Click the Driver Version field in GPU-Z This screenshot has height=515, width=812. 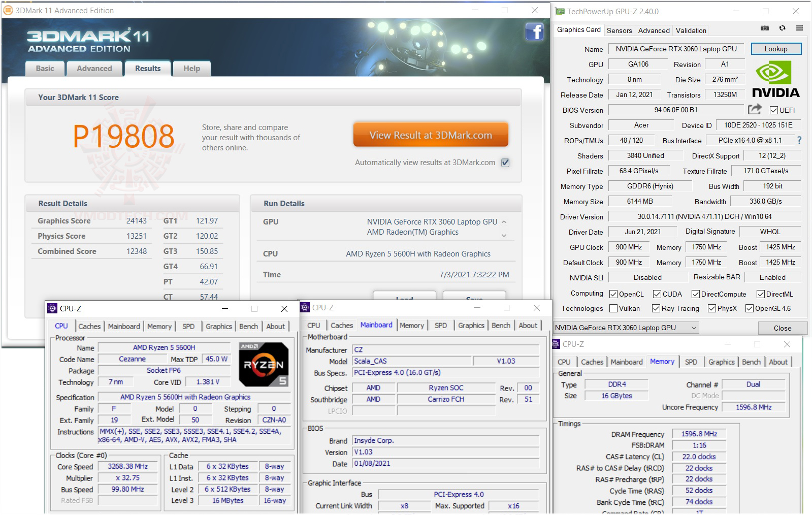click(704, 216)
